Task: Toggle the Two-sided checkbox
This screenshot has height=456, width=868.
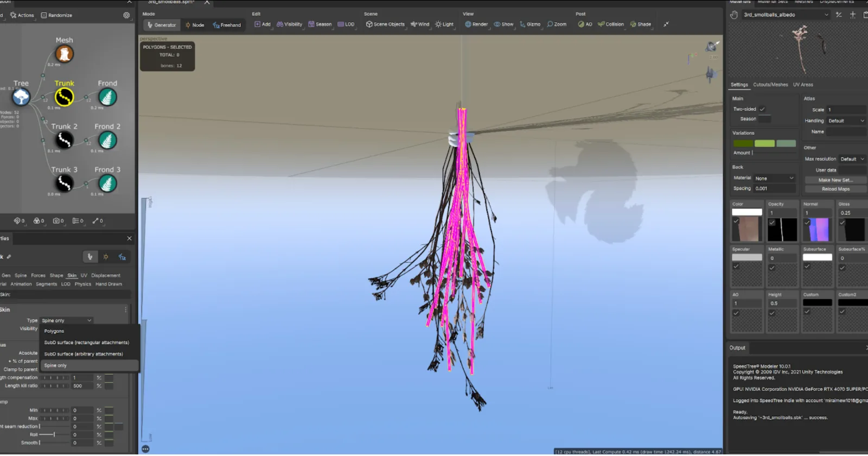Action: coord(762,109)
